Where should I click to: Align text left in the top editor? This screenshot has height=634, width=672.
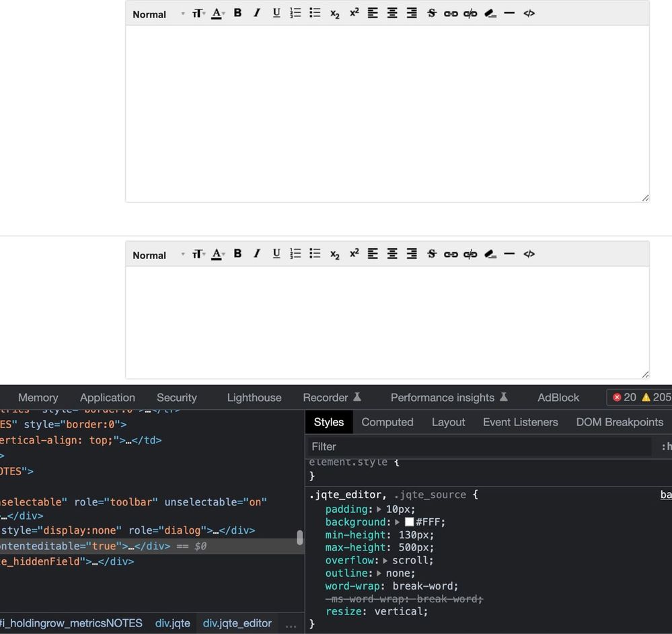[x=373, y=13]
